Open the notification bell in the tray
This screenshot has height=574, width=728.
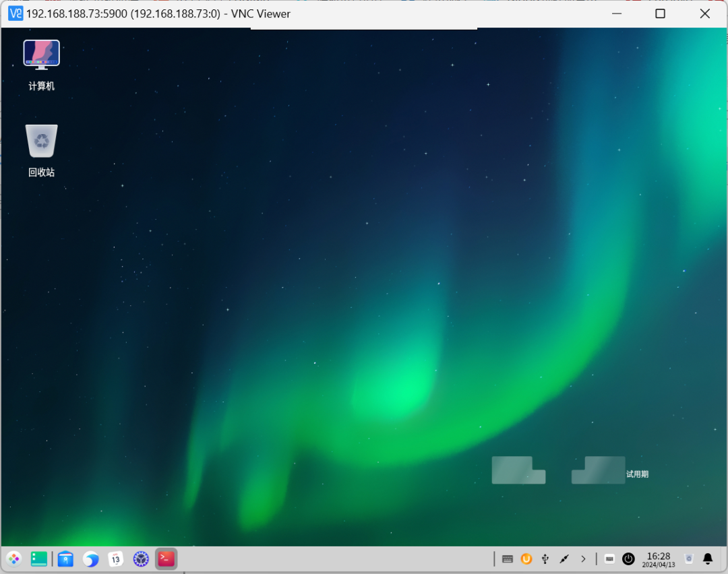pyautogui.click(x=708, y=559)
